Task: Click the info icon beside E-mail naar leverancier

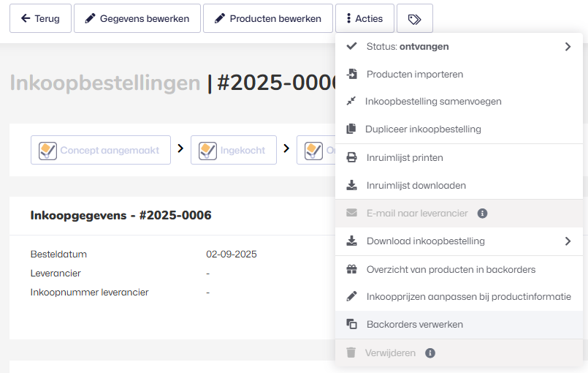Action: coord(482,214)
